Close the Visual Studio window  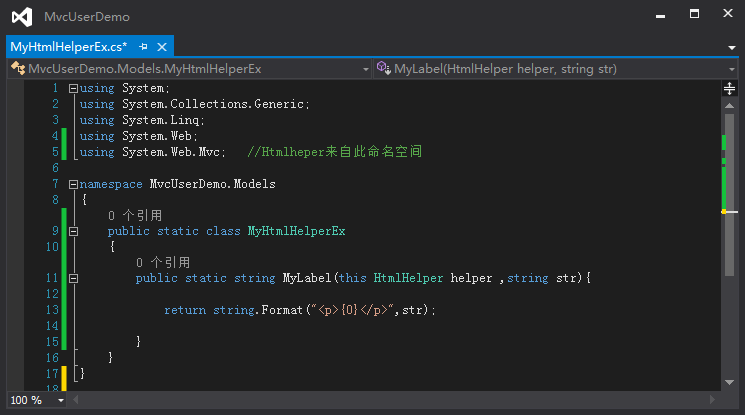click(727, 13)
